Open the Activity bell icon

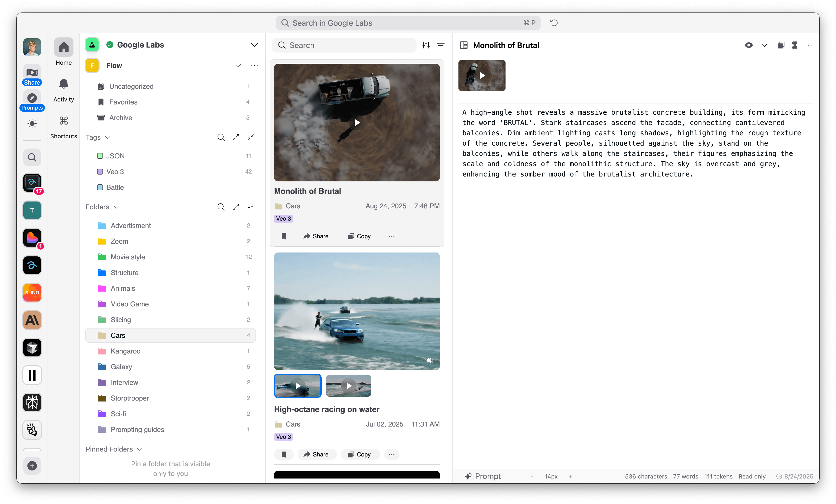pos(63,84)
